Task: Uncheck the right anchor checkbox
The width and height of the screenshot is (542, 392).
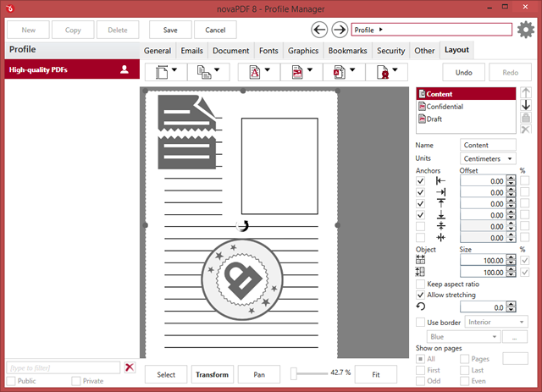Action: (420, 192)
